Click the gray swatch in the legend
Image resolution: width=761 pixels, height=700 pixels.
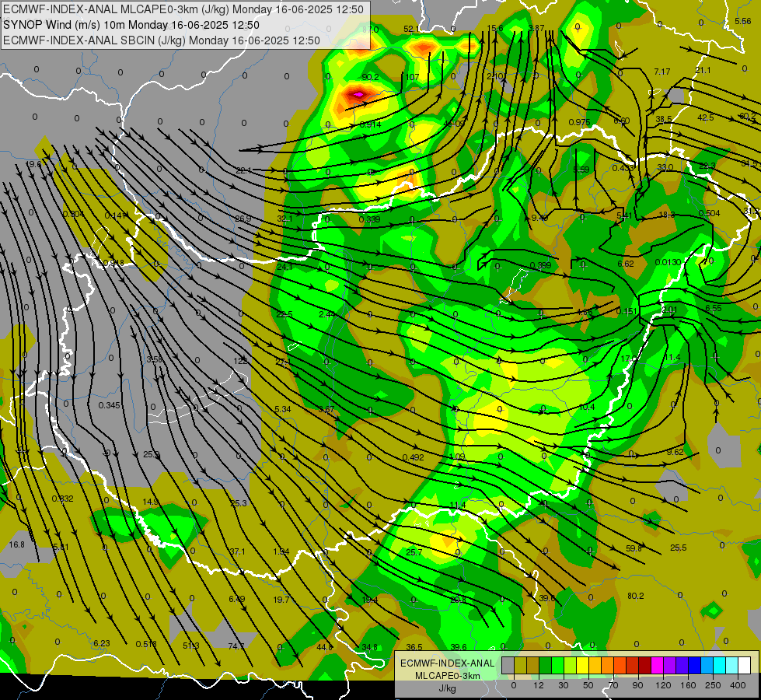tap(508, 665)
